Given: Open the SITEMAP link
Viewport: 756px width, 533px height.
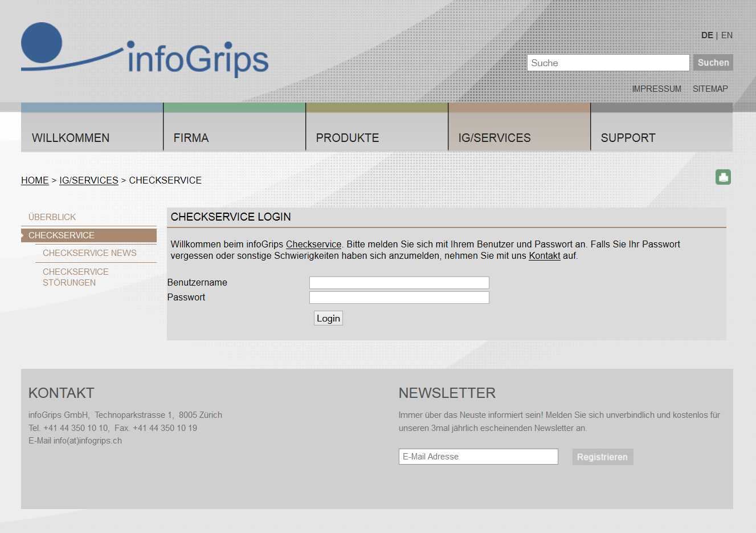Looking at the screenshot, I should point(710,89).
